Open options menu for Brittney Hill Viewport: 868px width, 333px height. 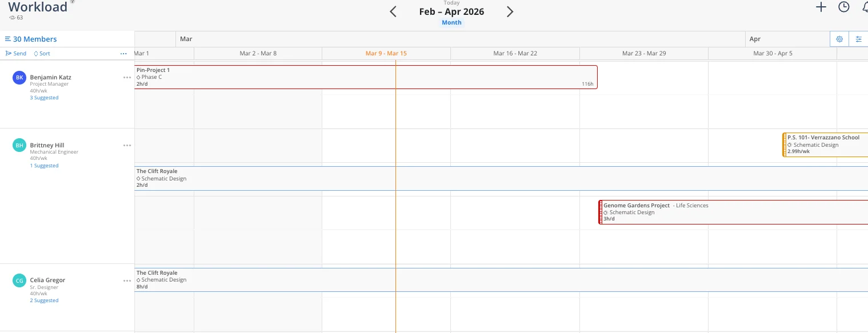pyautogui.click(x=127, y=145)
